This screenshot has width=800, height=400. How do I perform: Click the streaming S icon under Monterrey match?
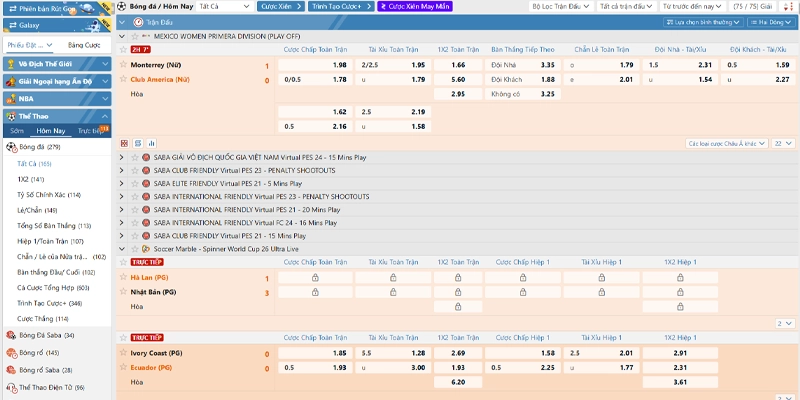(138, 143)
